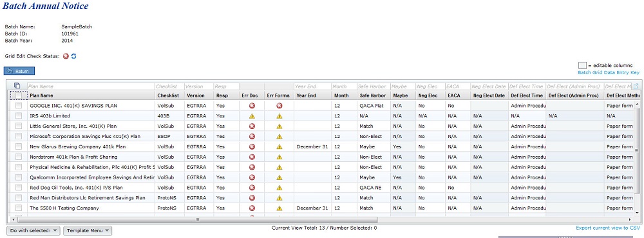Screen dimensions: 644x238
Task: Sort by the Neg Elect Date column header
Action: 489,95
